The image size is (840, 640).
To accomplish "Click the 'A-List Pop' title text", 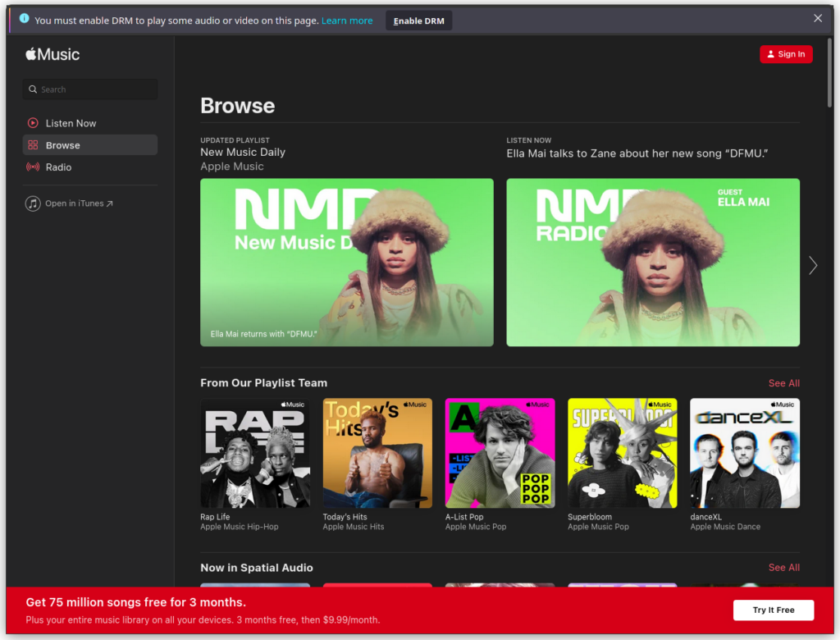I will [464, 517].
